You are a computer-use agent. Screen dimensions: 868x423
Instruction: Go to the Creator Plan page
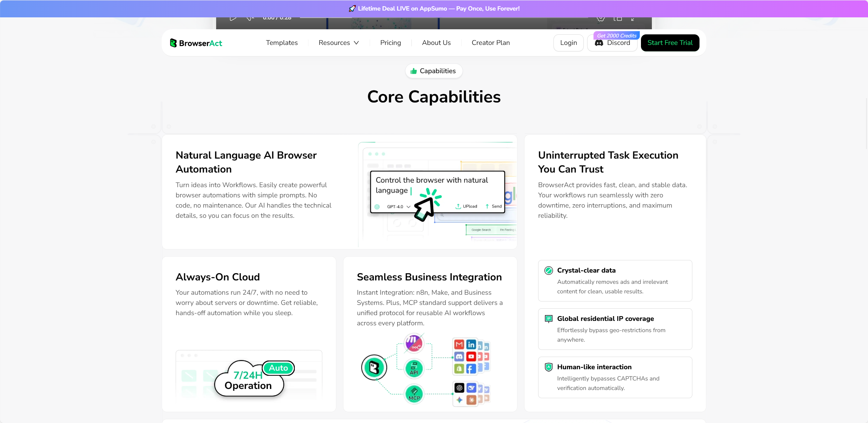click(x=491, y=43)
